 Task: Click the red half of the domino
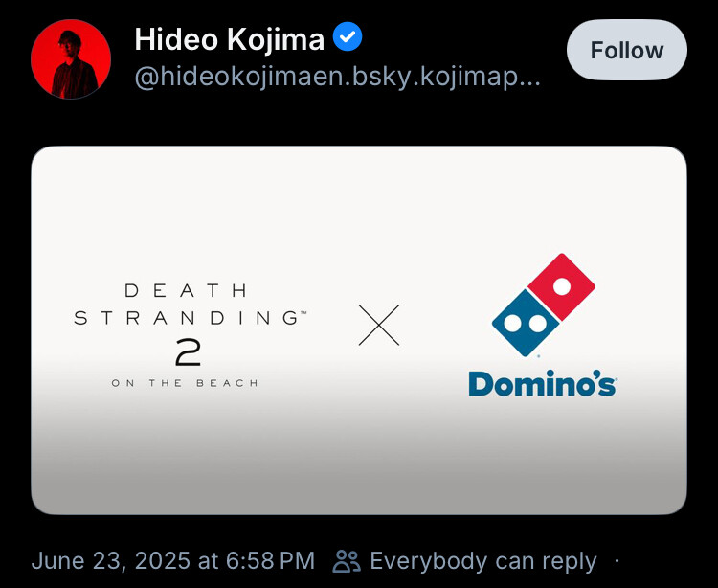[x=561, y=286]
